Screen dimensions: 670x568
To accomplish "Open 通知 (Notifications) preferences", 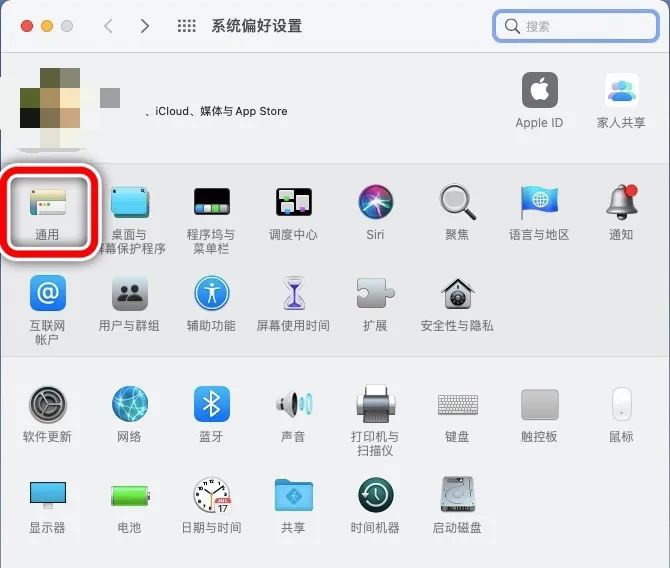I will [621, 213].
